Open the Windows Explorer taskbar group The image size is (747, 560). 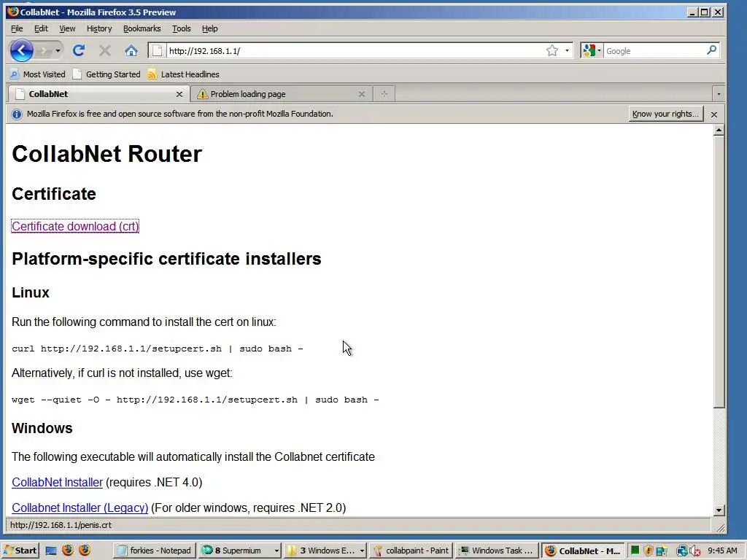pos(325,551)
